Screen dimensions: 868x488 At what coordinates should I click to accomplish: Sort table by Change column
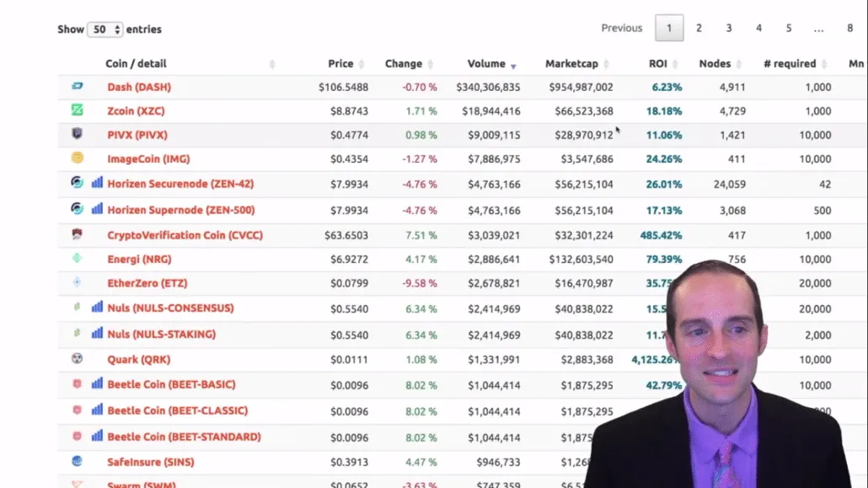point(404,64)
